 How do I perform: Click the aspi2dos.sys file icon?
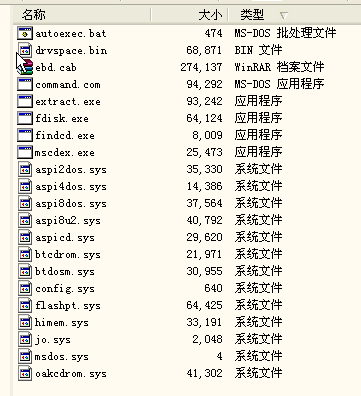25,169
